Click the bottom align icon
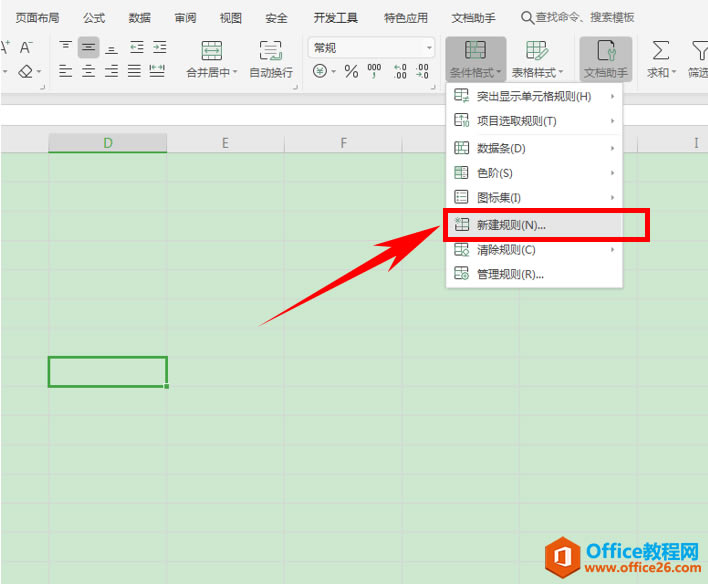The height and width of the screenshot is (585, 708). pos(111,48)
